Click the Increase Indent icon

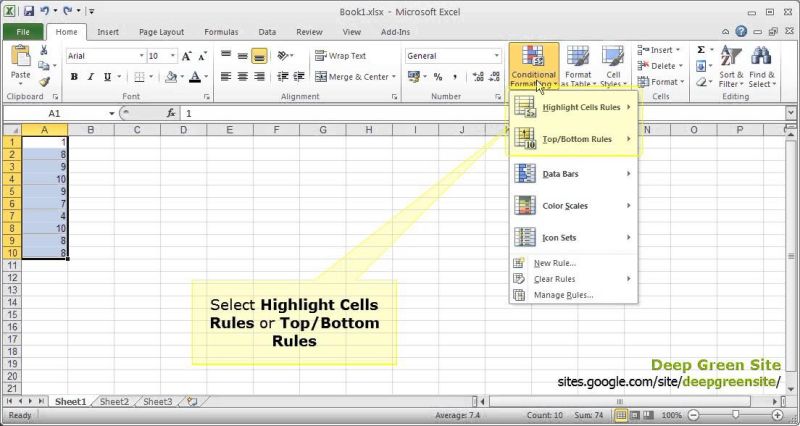[299, 77]
